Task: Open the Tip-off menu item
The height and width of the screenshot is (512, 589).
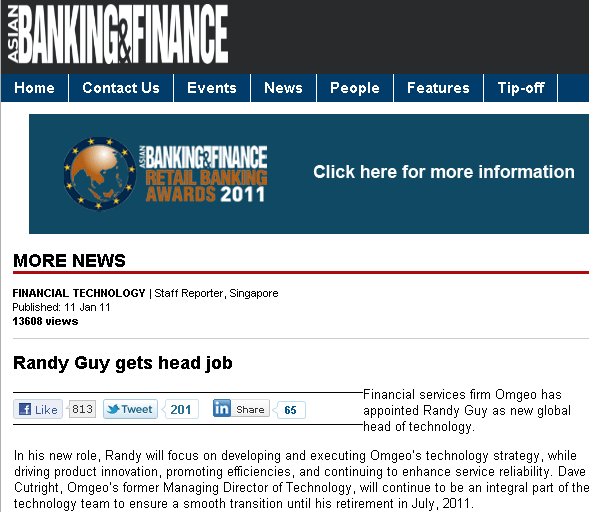Action: [521, 88]
